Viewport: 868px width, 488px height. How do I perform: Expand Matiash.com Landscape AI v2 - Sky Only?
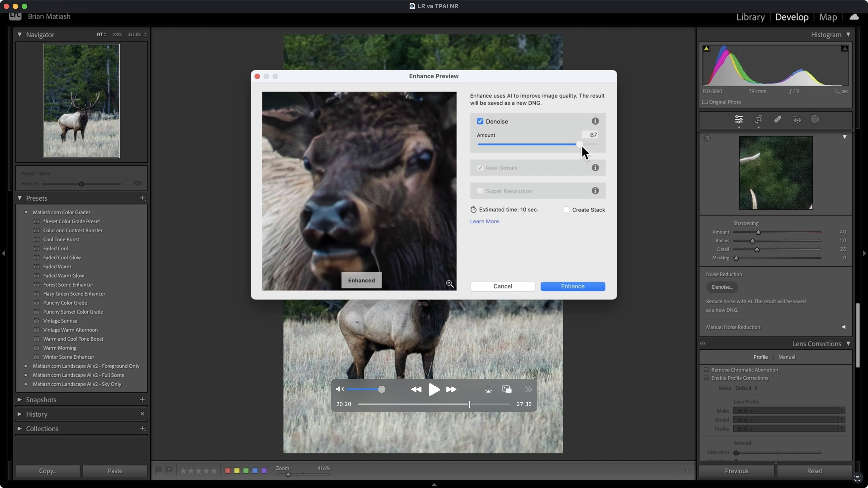tap(26, 384)
